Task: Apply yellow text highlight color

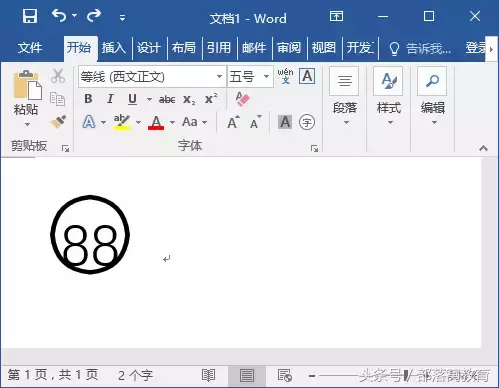Action: click(x=122, y=122)
